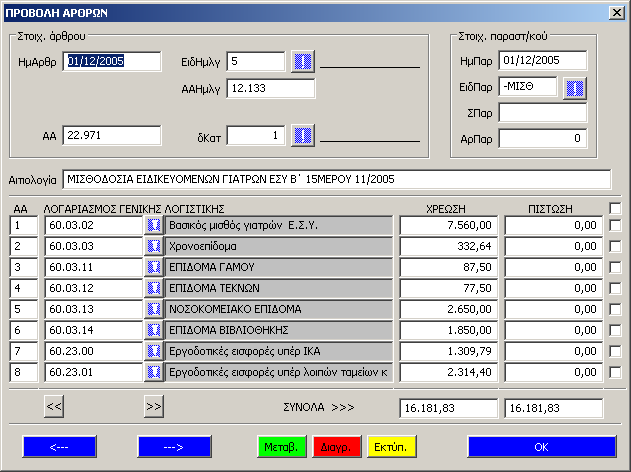Tick checkbox for ΝΟΣΟΚΟΜΕΙΑΚΟ ΕΠΙΔΟΜΑ row
631x472 pixels.
pyautogui.click(x=615, y=309)
